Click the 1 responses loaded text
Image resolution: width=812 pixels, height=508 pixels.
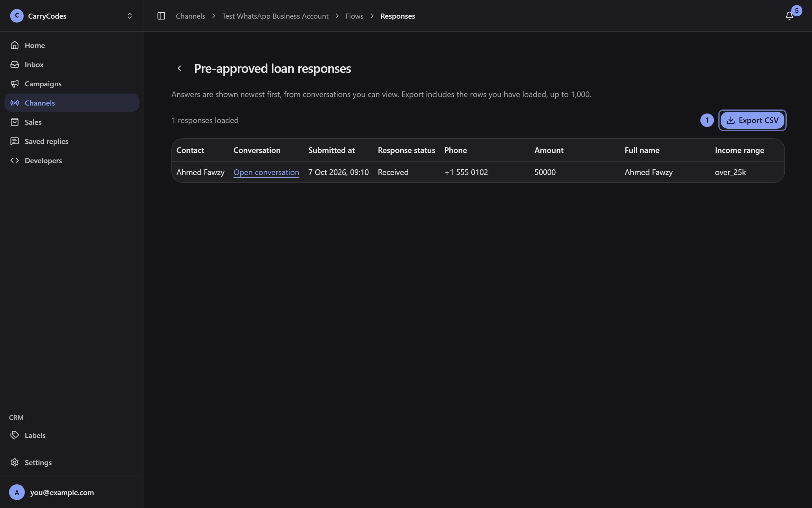(x=205, y=120)
